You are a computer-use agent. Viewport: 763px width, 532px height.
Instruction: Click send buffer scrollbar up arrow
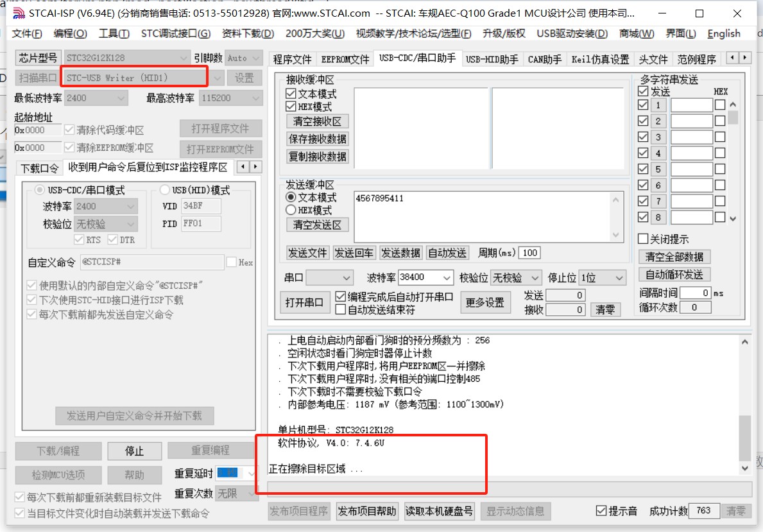(615, 200)
